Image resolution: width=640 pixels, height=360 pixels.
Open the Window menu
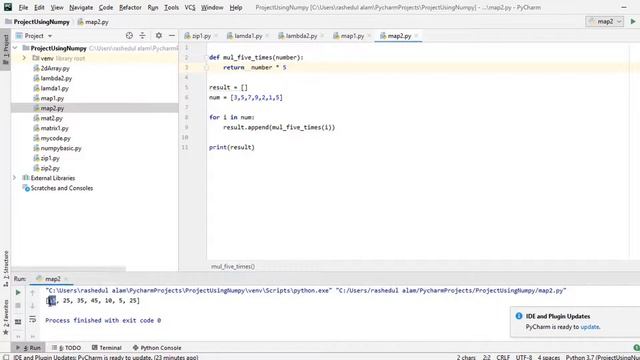pos(212,7)
